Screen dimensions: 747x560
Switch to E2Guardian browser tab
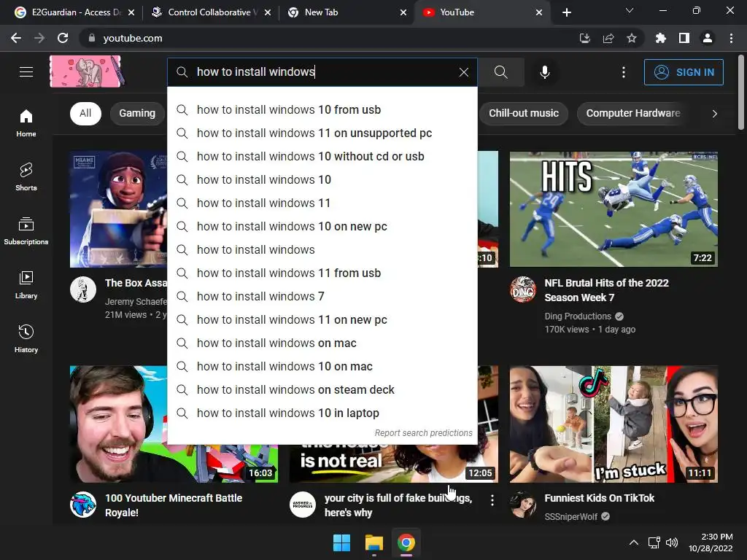point(74,12)
